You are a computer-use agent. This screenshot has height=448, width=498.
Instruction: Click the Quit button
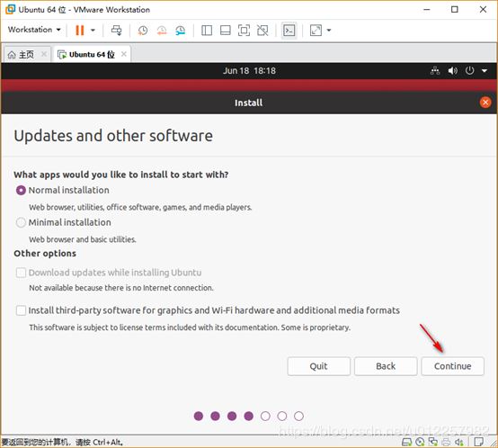[x=319, y=366]
